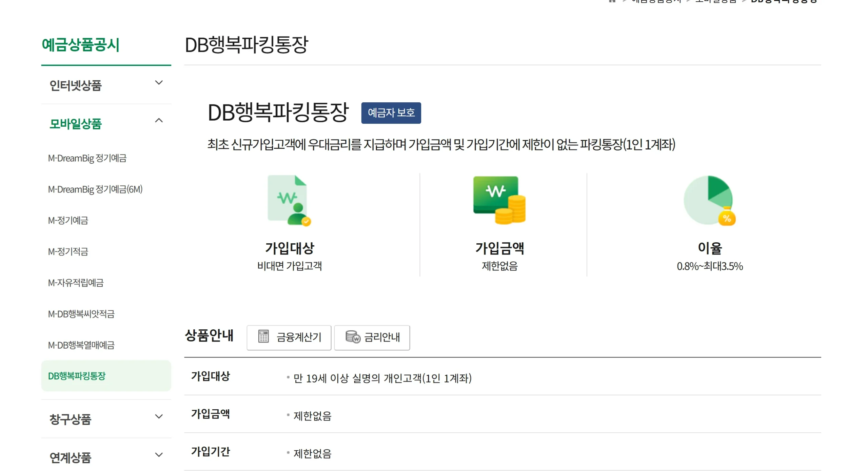Click the 비대면 가입고객 text

coord(289,266)
